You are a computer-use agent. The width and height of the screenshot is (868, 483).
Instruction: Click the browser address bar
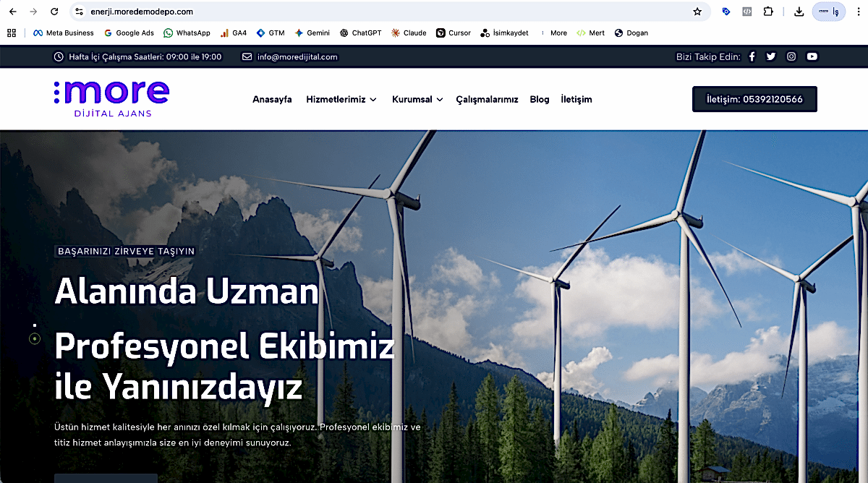click(289, 12)
